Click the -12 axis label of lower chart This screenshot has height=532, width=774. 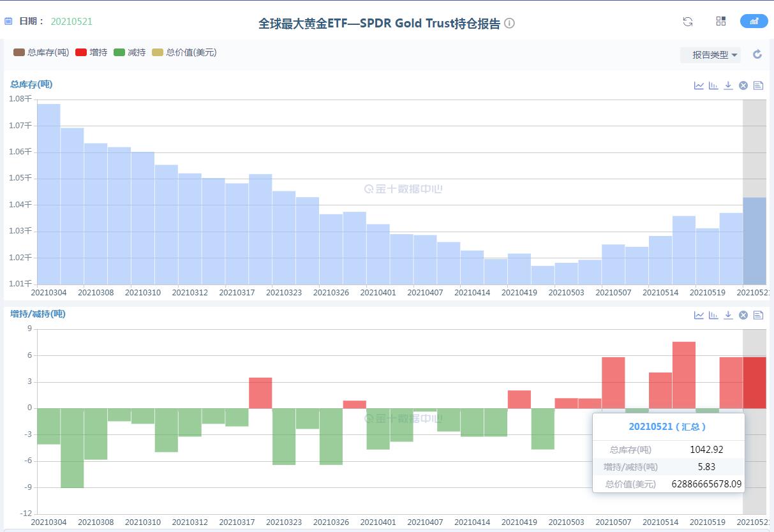25,514
